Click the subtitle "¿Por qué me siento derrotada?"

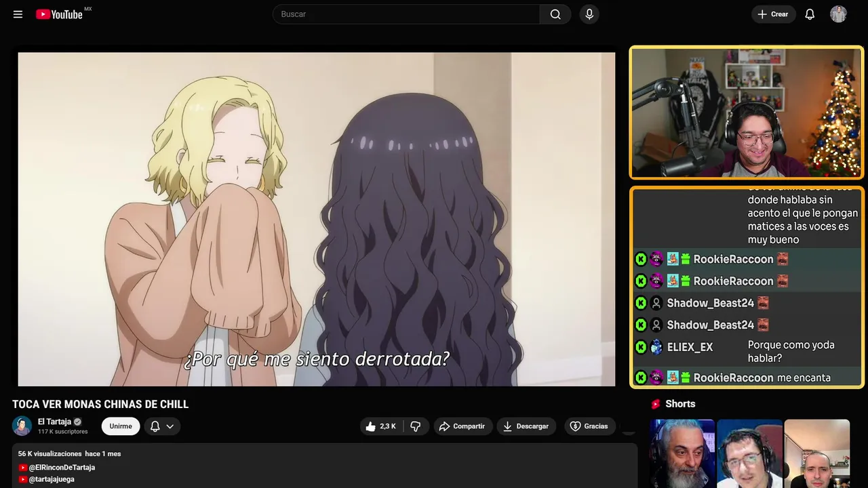317,359
